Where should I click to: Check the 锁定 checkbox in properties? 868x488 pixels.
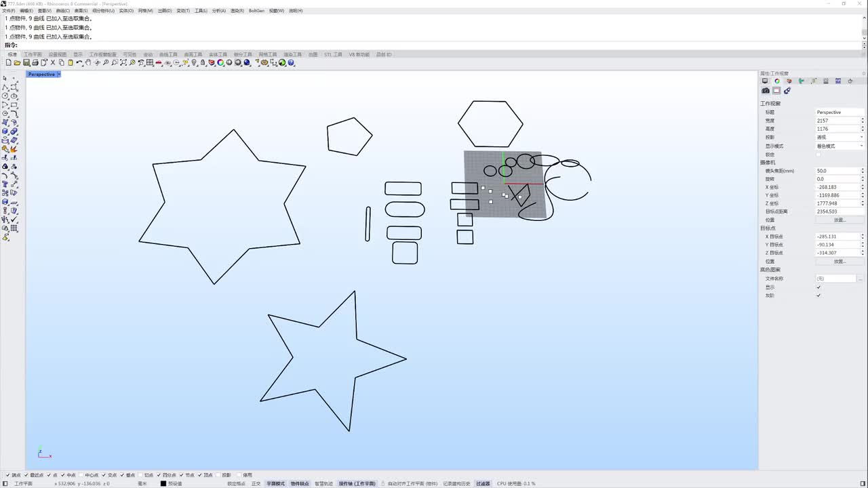click(x=818, y=155)
